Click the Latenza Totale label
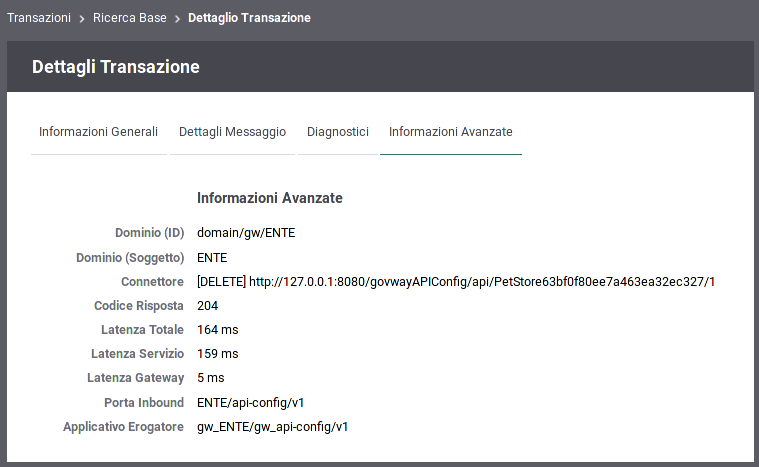The image size is (759, 467). (x=142, y=330)
